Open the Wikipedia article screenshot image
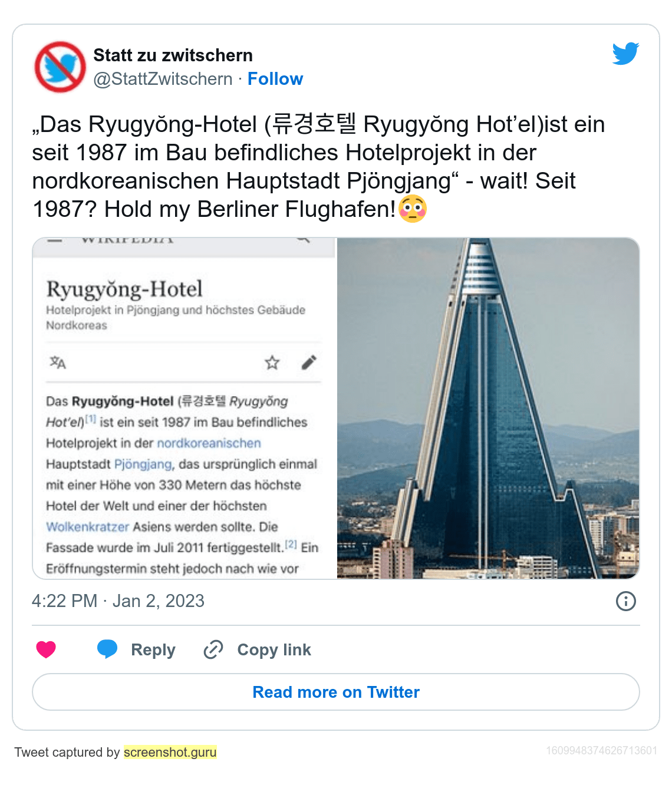Screen dimensions: 672x785 click(x=184, y=408)
